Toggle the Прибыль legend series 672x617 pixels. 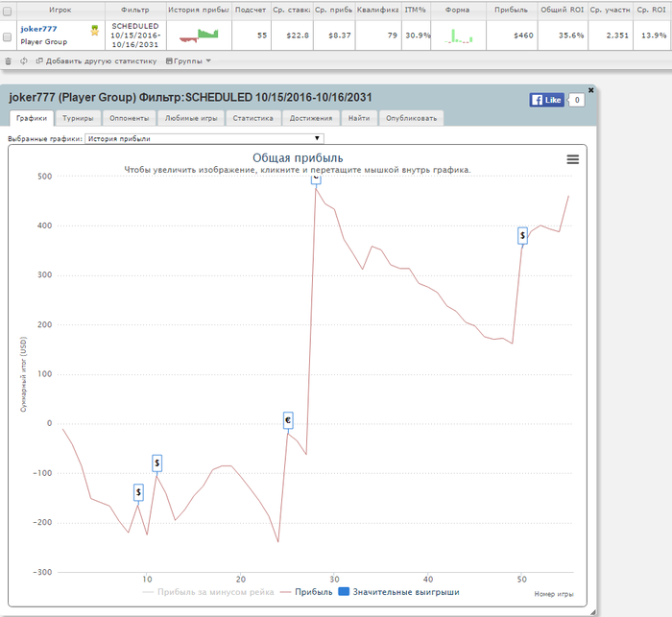coord(306,592)
